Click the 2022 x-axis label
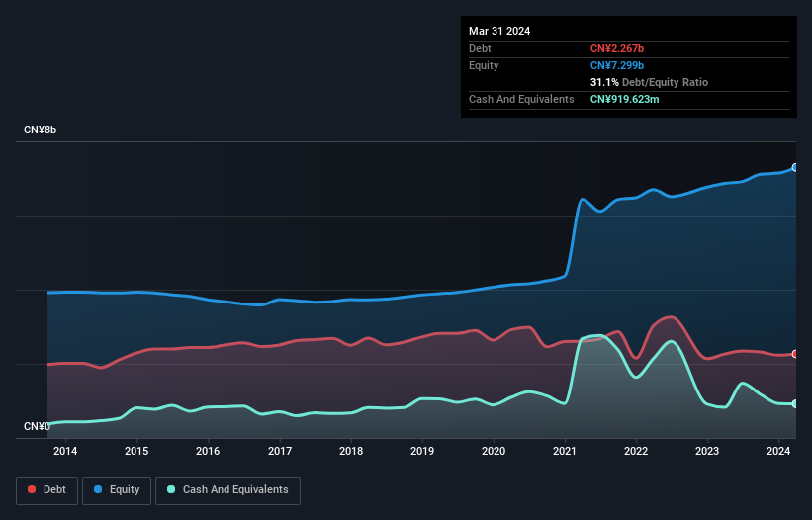The image size is (812, 520). click(x=636, y=451)
